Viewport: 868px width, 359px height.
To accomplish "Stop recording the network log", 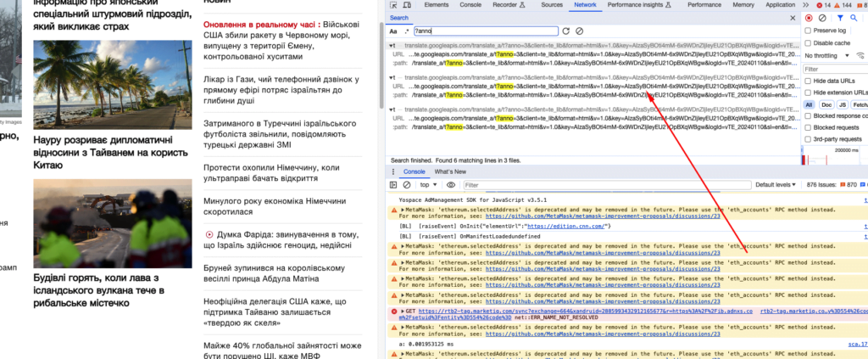I will pyautogui.click(x=809, y=18).
